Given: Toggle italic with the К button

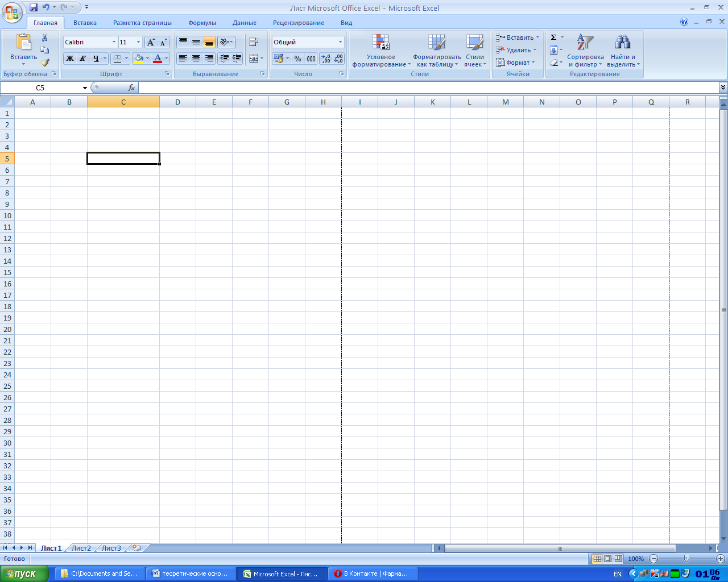Looking at the screenshot, I should 83,59.
